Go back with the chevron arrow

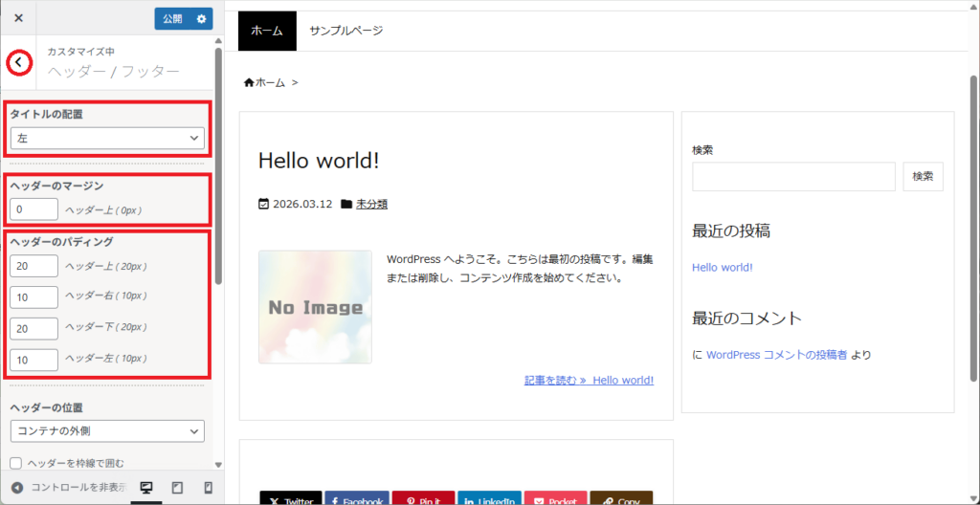[x=19, y=62]
